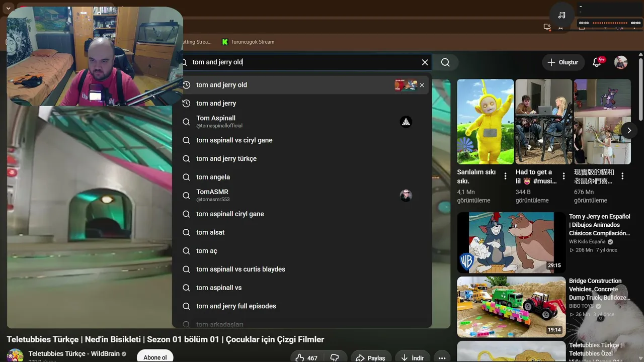Show next Shorts with the right arrow
The width and height of the screenshot is (644, 362).
click(629, 130)
